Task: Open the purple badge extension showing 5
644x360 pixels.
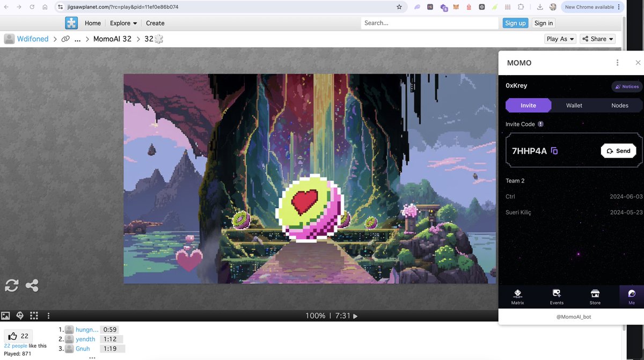Action: coord(444,8)
